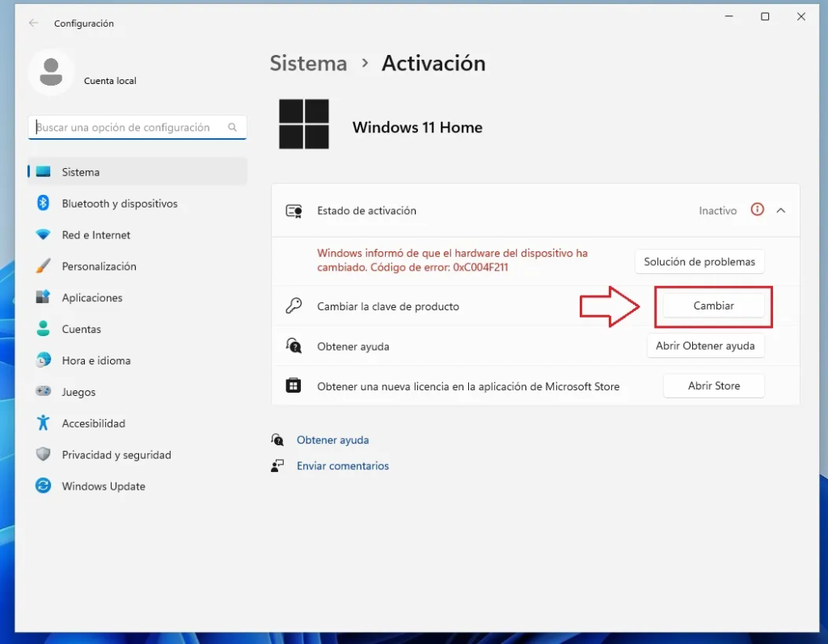The image size is (828, 644).
Task: Click the red info icon beside Inactivo
Action: (x=757, y=209)
